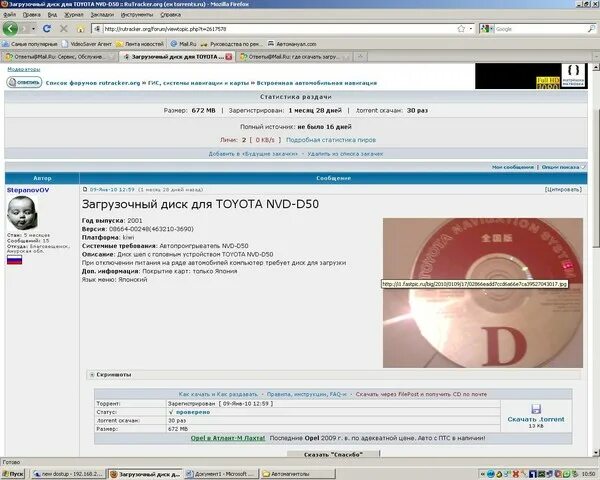Bookmark this page with the star icon
600x480 pixels.
(461, 29)
